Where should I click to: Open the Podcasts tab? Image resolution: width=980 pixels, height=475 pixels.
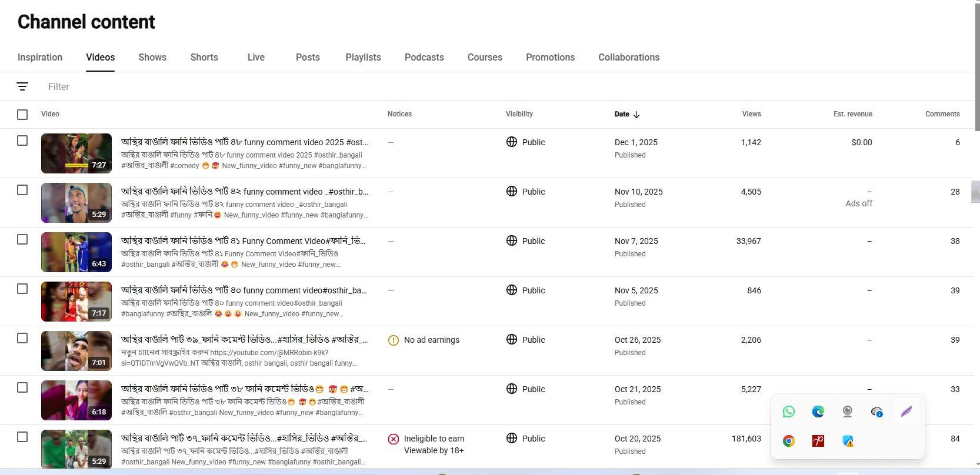coord(424,57)
